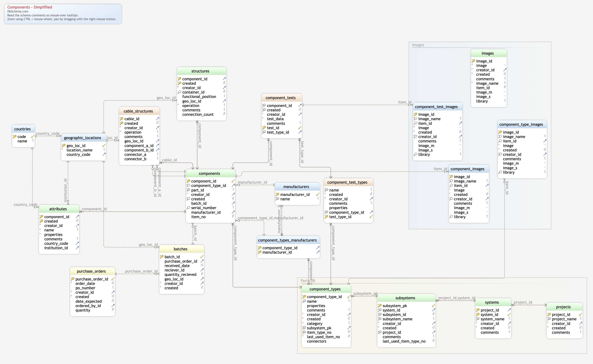Click foreign-key arrow beside geo_loc_id in structures
This screenshot has height=364, width=593.
click(x=224, y=101)
